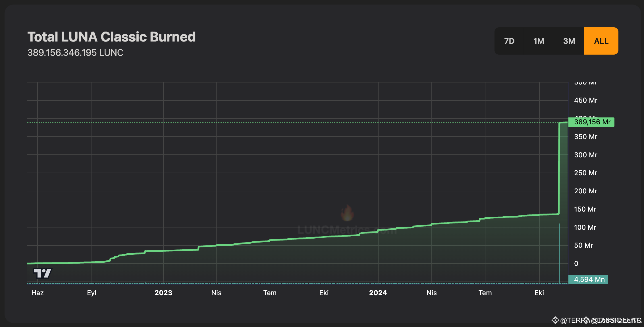644x327 pixels.
Task: Click the 0 price axis label
Action: 576,264
